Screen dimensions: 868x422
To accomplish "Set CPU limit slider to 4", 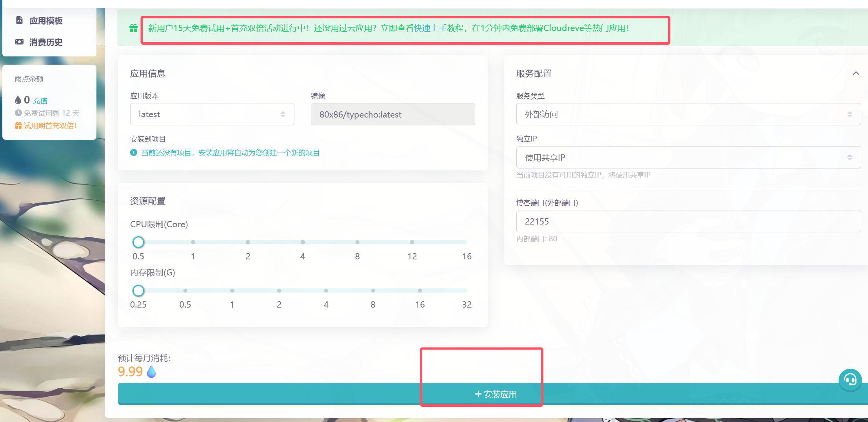I will pyautogui.click(x=303, y=242).
